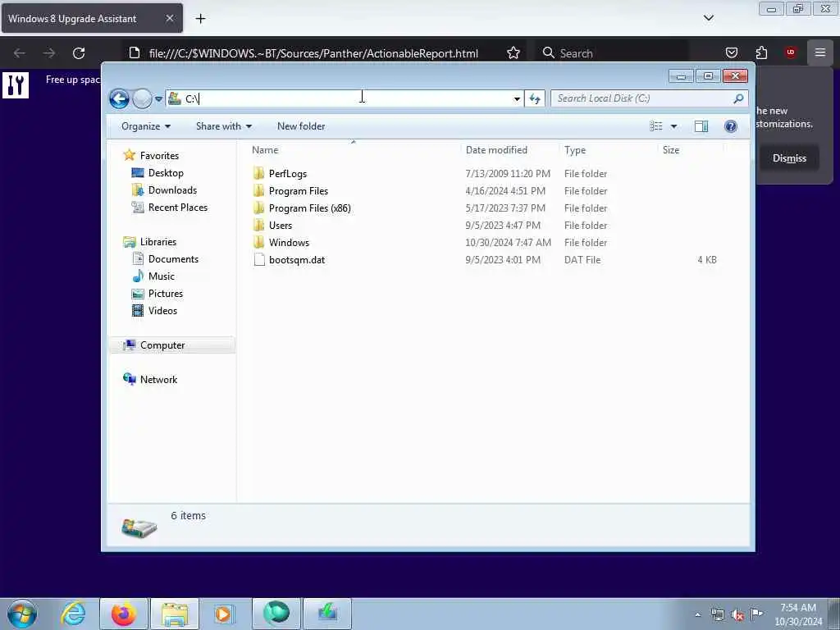
Task: Open the Music library
Action: 162,276
